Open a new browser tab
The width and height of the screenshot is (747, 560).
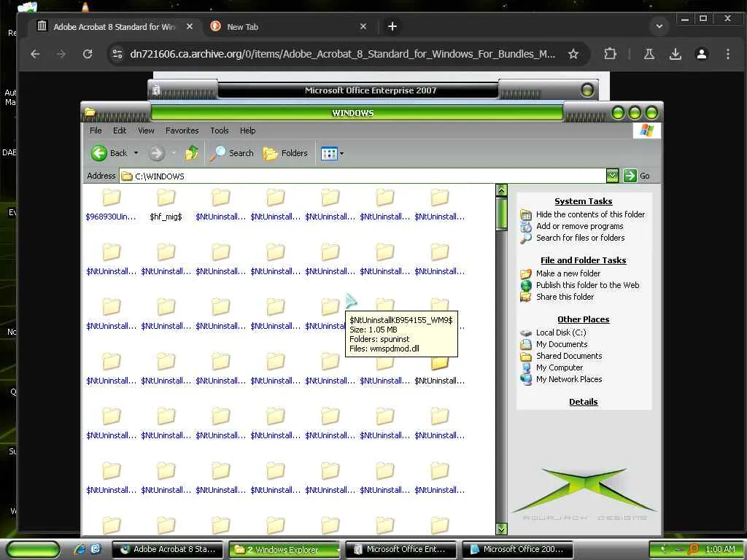click(392, 27)
